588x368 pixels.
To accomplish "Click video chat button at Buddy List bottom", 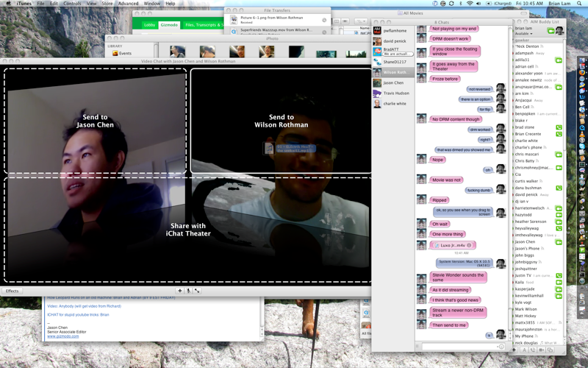I will pos(542,350).
